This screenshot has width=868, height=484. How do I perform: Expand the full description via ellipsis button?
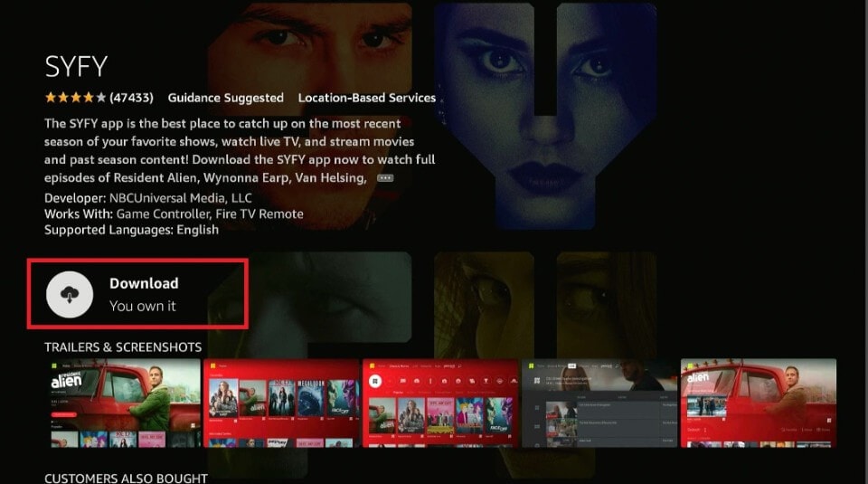click(385, 177)
